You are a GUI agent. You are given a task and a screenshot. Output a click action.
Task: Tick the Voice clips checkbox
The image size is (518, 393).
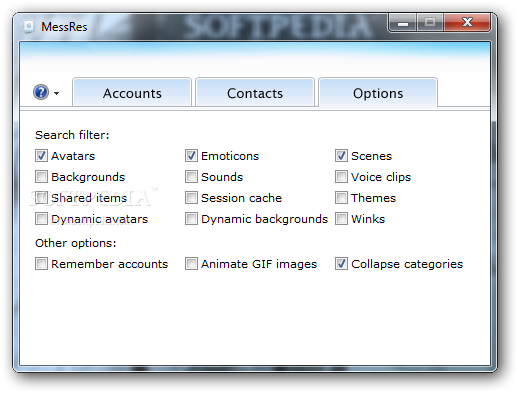coord(341,177)
